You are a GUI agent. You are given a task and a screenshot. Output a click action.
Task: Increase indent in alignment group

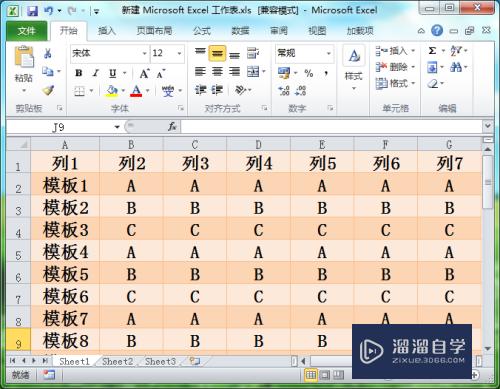pyautogui.click(x=217, y=90)
